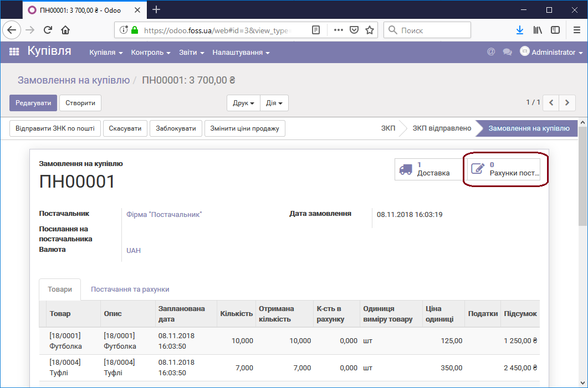The width and height of the screenshot is (588, 388).
Task: Click the 2 450,00 ₴ subtotal cell
Action: click(x=520, y=368)
